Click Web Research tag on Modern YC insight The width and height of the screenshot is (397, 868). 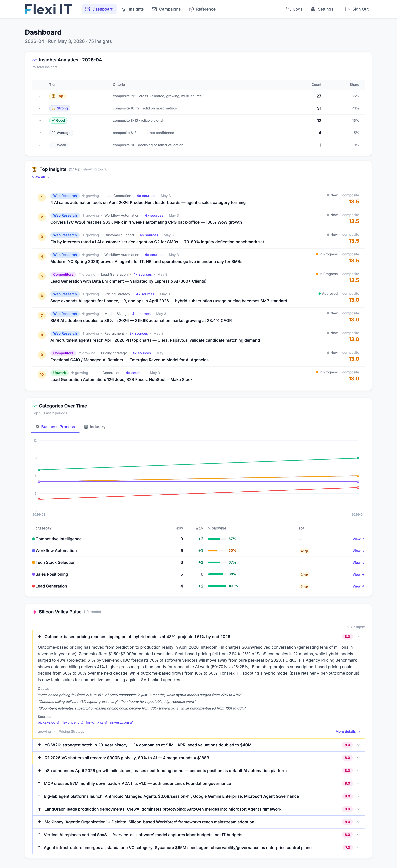point(65,255)
